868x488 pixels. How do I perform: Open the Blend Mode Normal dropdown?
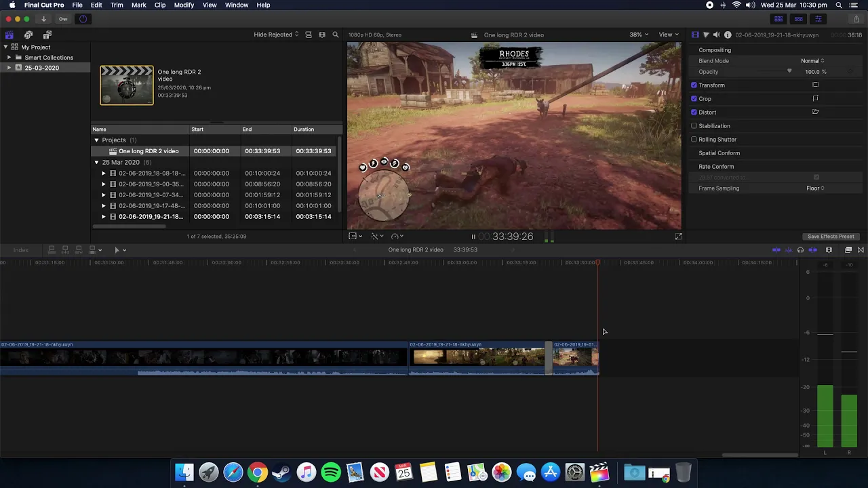[812, 61]
